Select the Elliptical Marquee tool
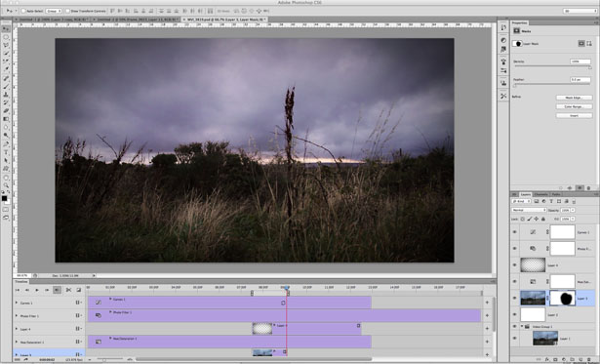600x364 pixels. 6,37
